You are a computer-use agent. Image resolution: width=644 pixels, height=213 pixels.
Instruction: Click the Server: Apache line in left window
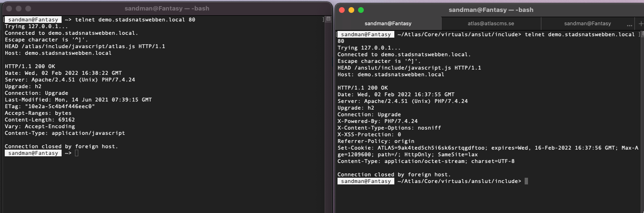point(70,80)
